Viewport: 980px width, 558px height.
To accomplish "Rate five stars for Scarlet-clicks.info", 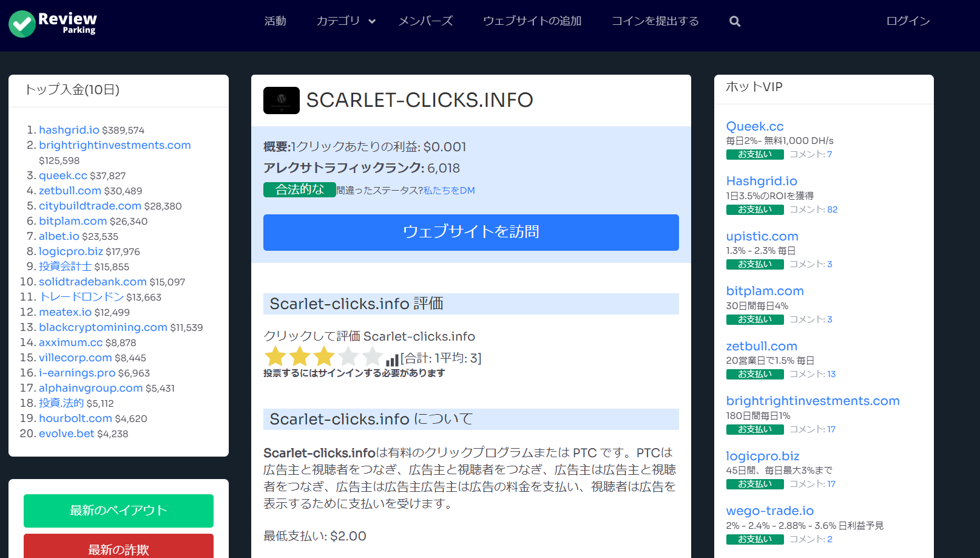I will pos(372,356).
